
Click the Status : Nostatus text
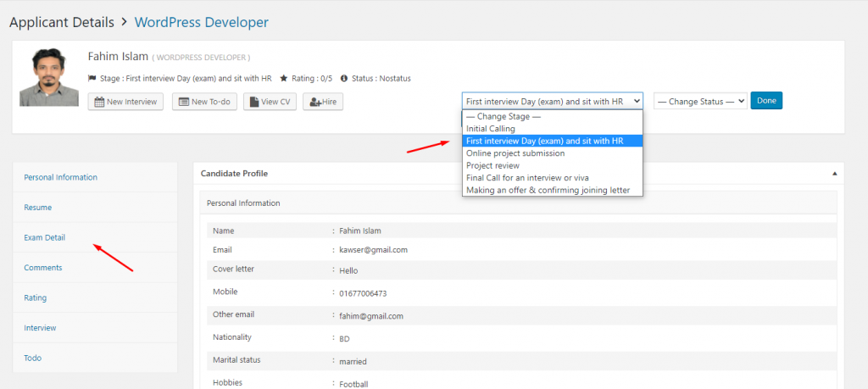click(x=381, y=79)
